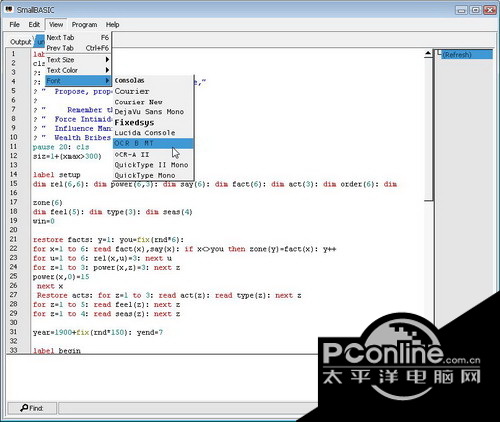
Task: Expand the Text Size submenu
Action: click(x=78, y=60)
